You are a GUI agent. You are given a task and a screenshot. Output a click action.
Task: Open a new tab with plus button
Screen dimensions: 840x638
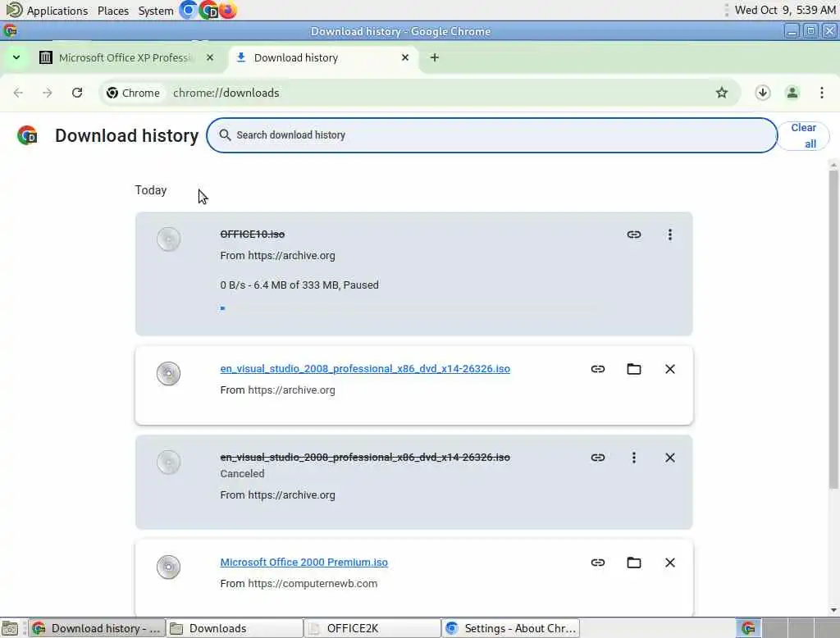point(435,57)
